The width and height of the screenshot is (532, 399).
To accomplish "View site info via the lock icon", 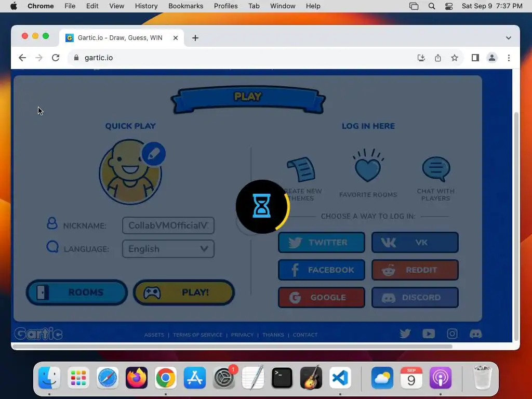I will tap(76, 58).
